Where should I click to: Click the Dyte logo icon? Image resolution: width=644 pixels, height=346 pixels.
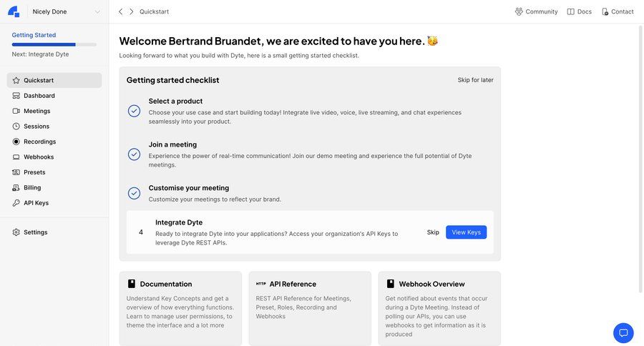(14, 11)
